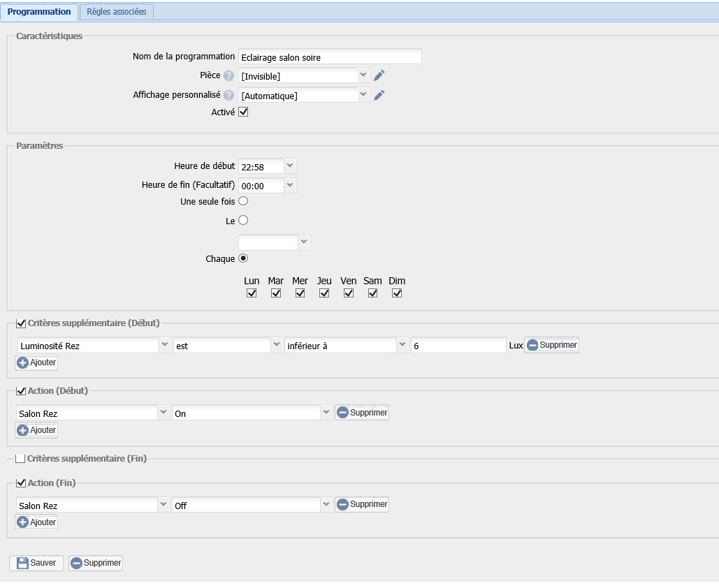Click the floppy disk Sauver icon
This screenshot has height=588, width=719.
[22, 563]
